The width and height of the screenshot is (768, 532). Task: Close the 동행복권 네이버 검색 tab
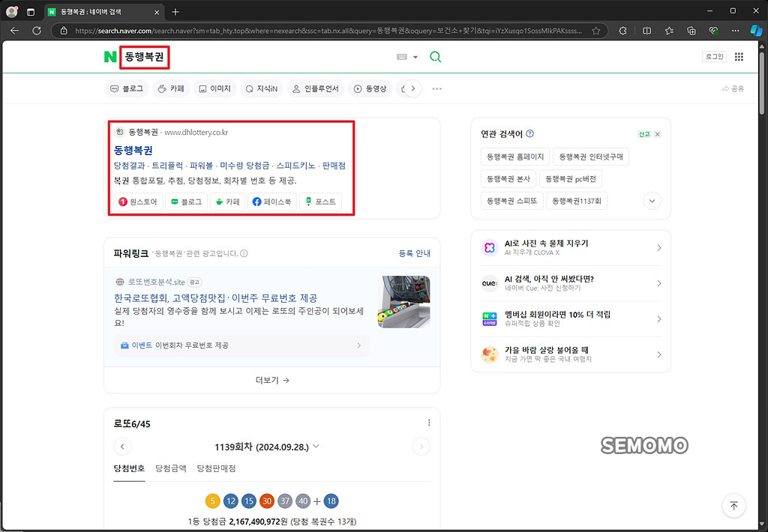point(157,12)
